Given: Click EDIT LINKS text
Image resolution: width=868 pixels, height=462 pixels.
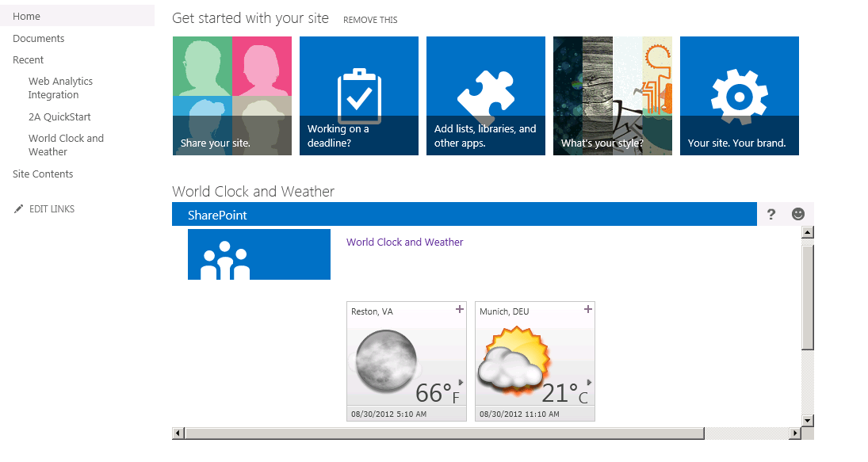Looking at the screenshot, I should (52, 208).
